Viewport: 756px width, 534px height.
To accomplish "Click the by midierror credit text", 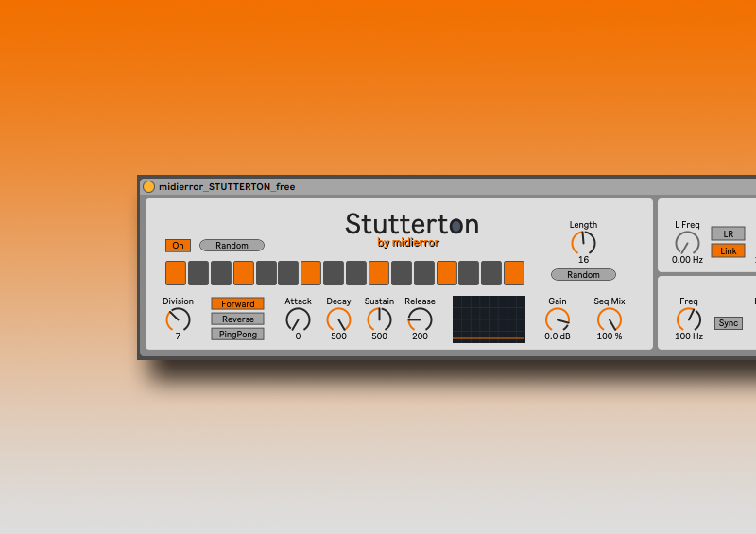I will click(408, 243).
